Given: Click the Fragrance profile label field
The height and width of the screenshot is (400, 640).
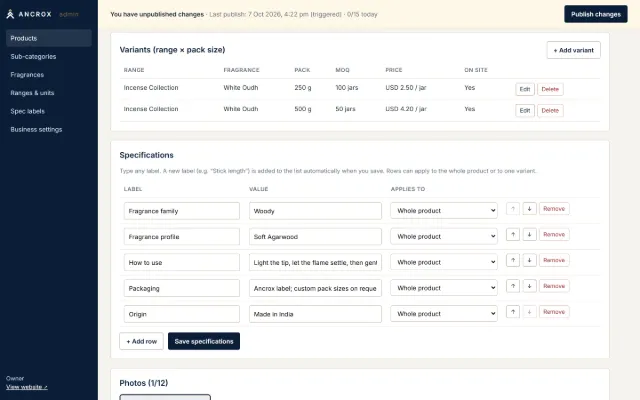Looking at the screenshot, I should 182,237.
